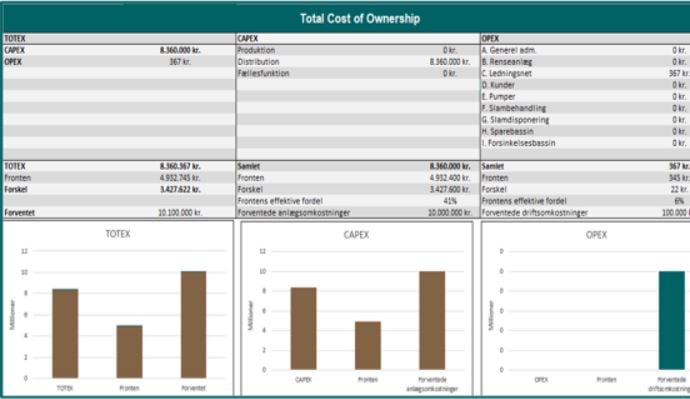Screen dimensions: 690x399
Task: Select the Forventede anlægsomkostninger bar in CAPEX chart
Action: click(x=432, y=320)
